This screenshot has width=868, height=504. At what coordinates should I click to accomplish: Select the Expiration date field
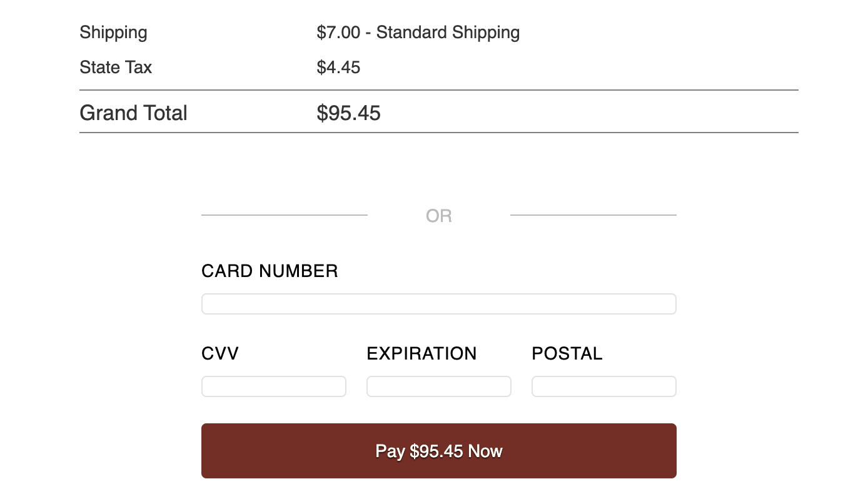pyautogui.click(x=438, y=386)
